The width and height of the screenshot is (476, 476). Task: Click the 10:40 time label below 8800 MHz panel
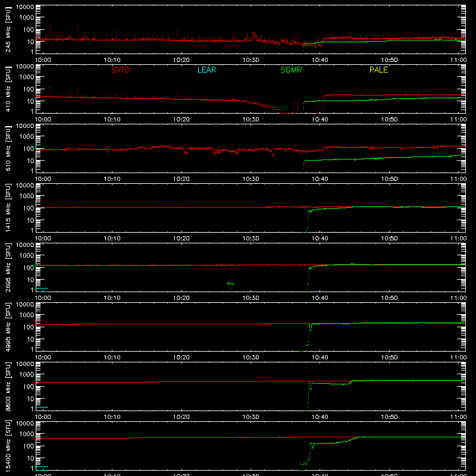(x=320, y=417)
